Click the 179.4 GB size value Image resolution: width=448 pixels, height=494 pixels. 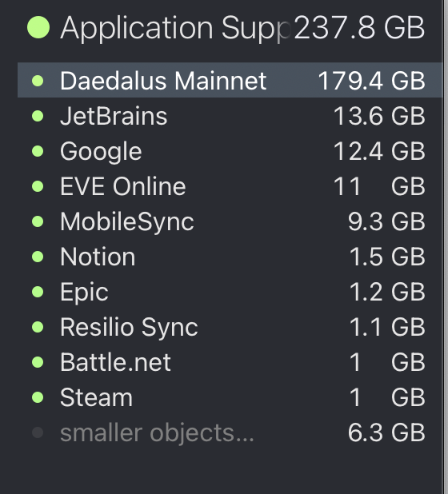(371, 81)
